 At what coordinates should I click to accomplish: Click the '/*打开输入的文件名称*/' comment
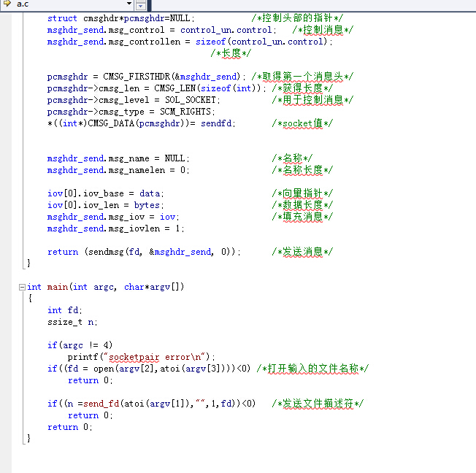point(312,369)
